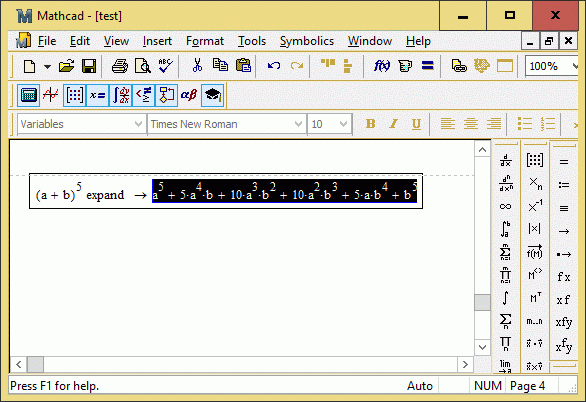
Task: Toggle the Calculator toolbar button
Action: [29, 95]
